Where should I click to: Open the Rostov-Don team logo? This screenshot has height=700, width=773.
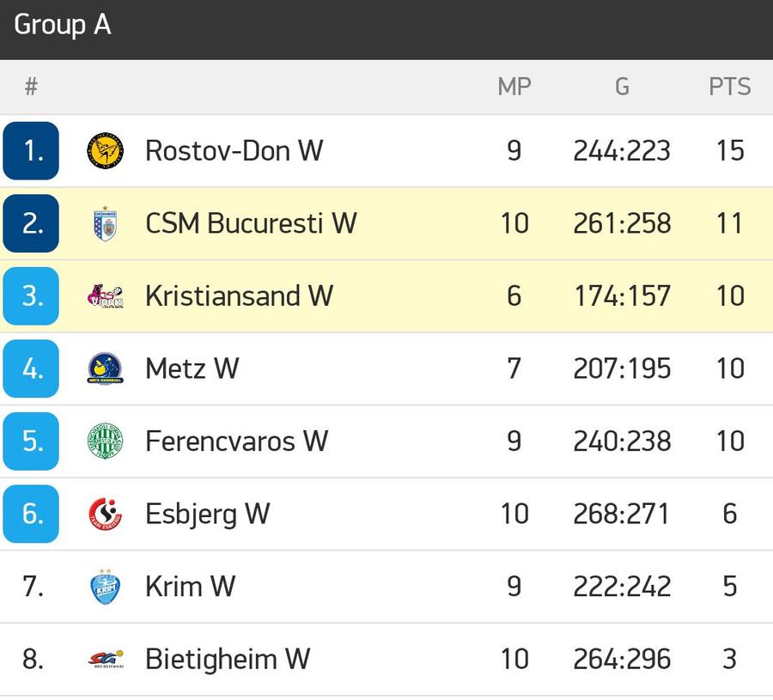click(x=105, y=151)
